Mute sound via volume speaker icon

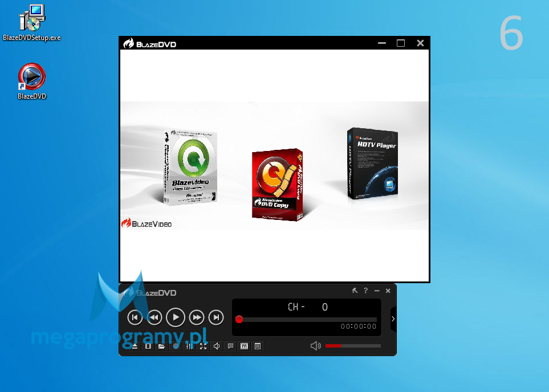[315, 346]
